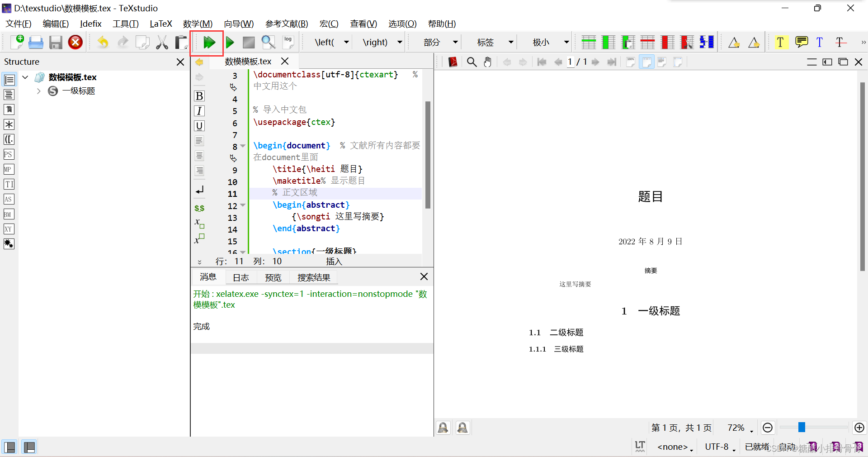Go to the last page in PDF viewer
Image resolution: width=868 pixels, height=457 pixels.
[612, 62]
